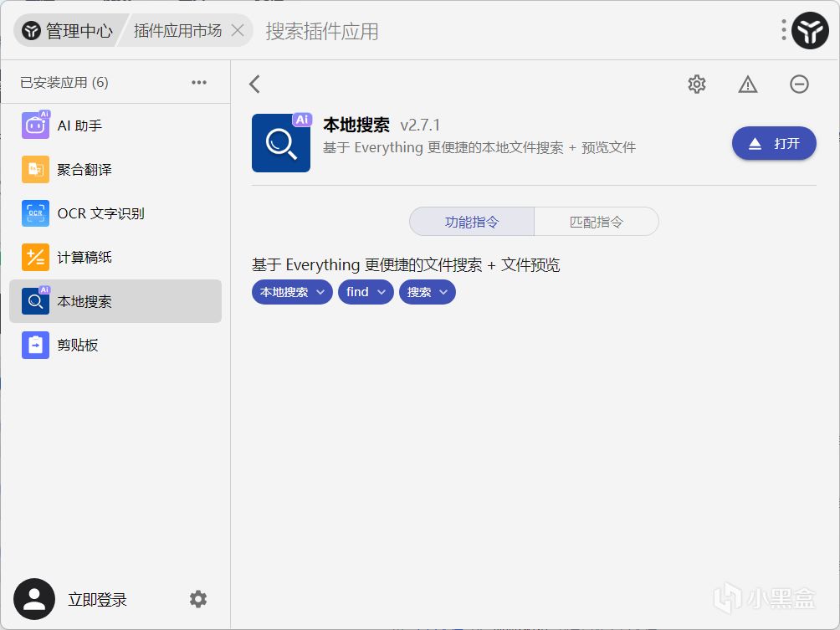Select the 剪贴板 list label
This screenshot has width=840, height=630.
(78, 346)
